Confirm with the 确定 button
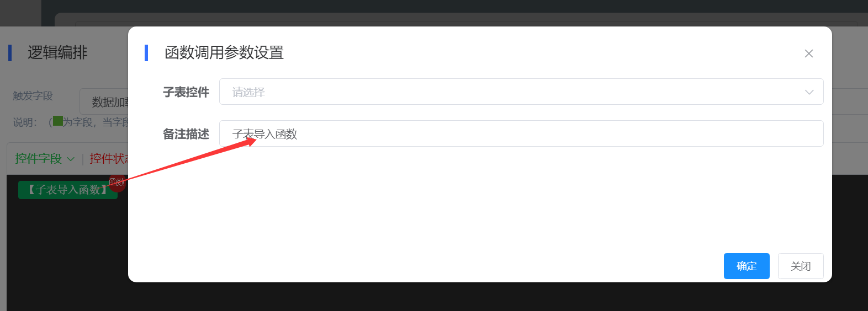 click(x=746, y=266)
